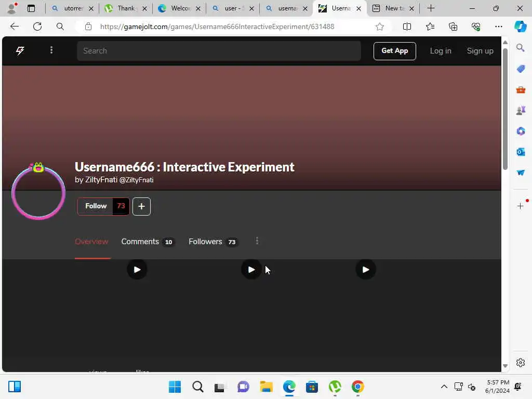Switch to the Welcome tab
The width and height of the screenshot is (532, 399).
point(179,8)
